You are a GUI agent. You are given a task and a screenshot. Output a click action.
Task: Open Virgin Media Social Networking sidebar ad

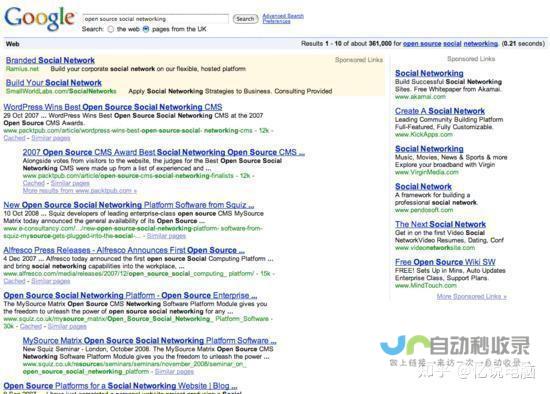point(429,149)
